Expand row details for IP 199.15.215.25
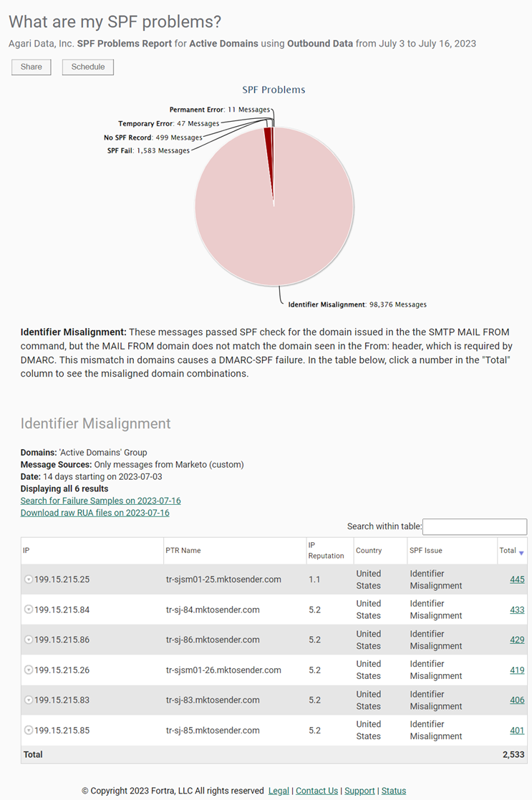The image size is (532, 800). [29, 579]
